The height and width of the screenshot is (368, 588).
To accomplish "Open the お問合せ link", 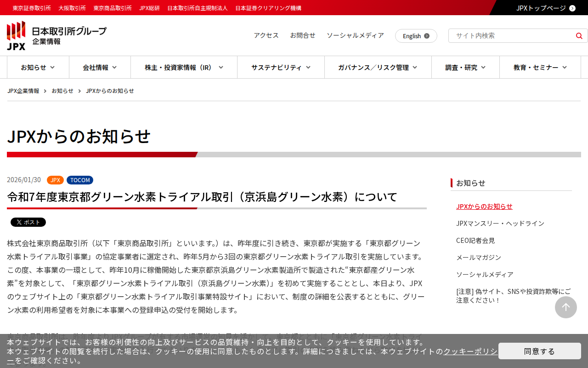I will 303,35.
